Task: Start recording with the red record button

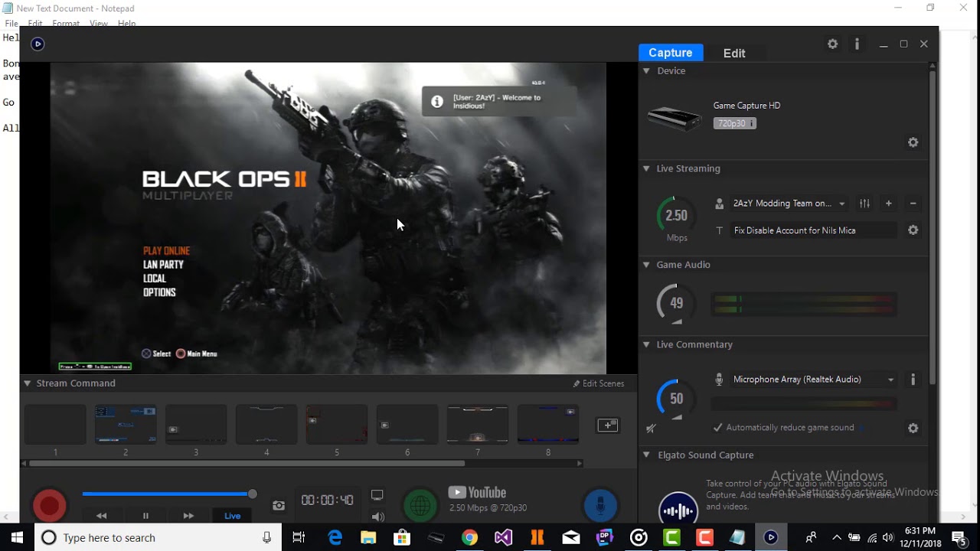Action: [50, 506]
